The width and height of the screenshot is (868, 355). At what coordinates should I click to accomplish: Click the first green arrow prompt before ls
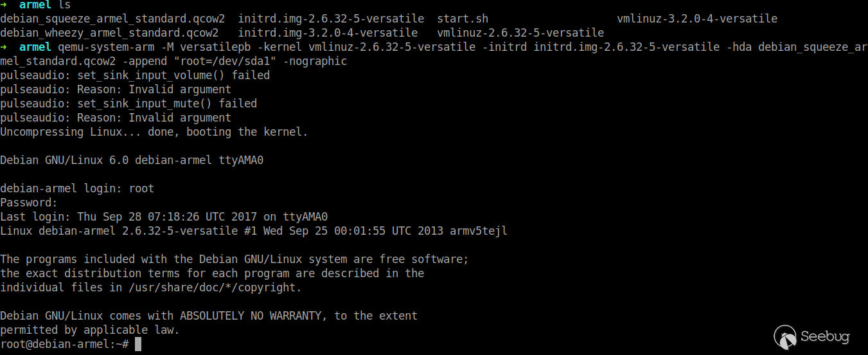(4, 5)
